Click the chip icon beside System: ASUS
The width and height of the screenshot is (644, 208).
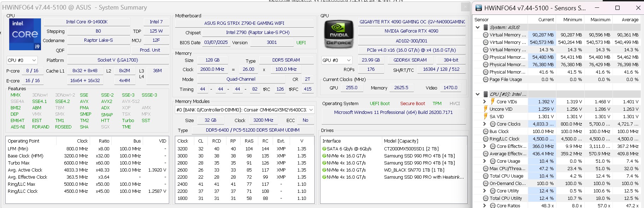point(486,27)
